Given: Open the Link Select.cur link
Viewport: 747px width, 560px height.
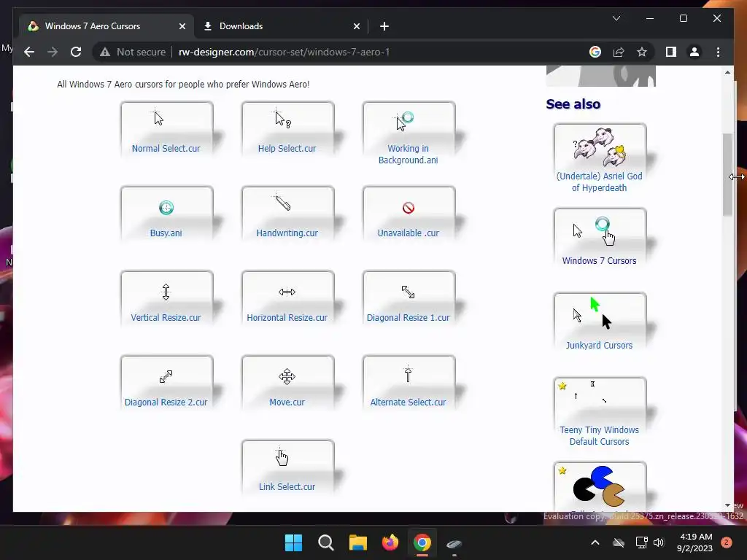Looking at the screenshot, I should [287, 486].
